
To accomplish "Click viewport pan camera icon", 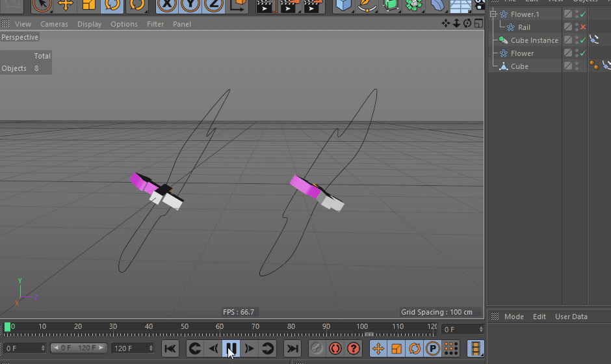I will tap(446, 23).
